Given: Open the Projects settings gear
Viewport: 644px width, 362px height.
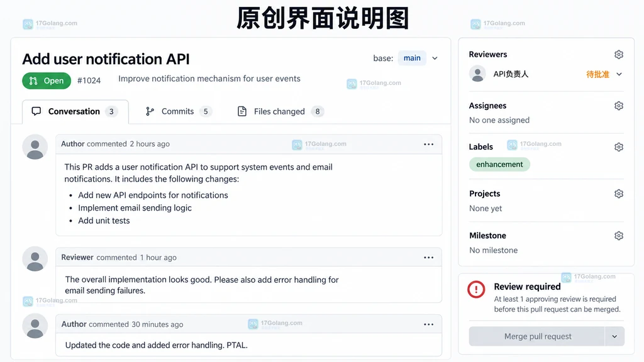Looking at the screenshot, I should coord(619,194).
